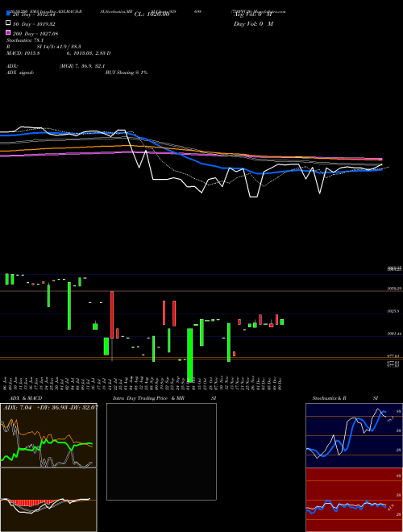Click the white 50 Day EMA legend swatch
Screen dimensions: 403x532
point(8,23)
